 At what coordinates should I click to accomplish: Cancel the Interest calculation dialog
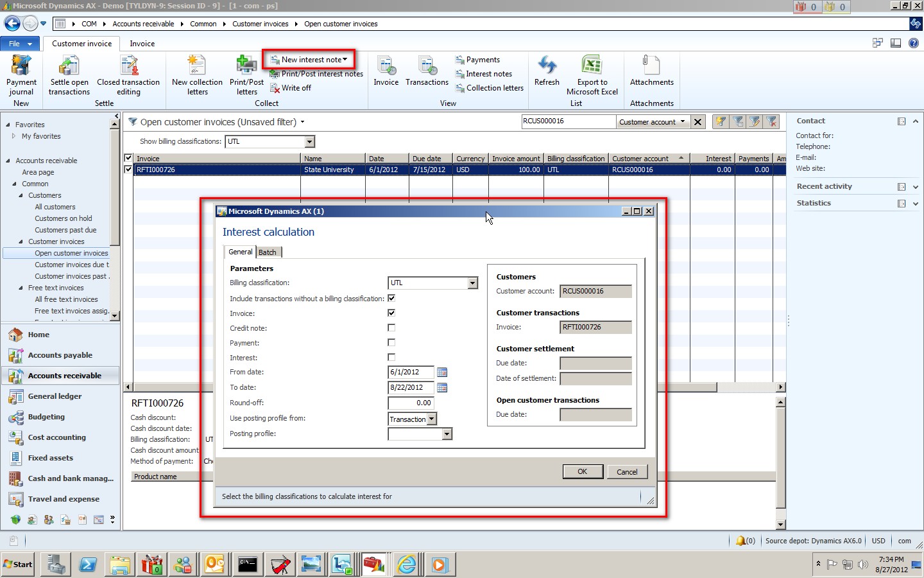[x=627, y=472]
